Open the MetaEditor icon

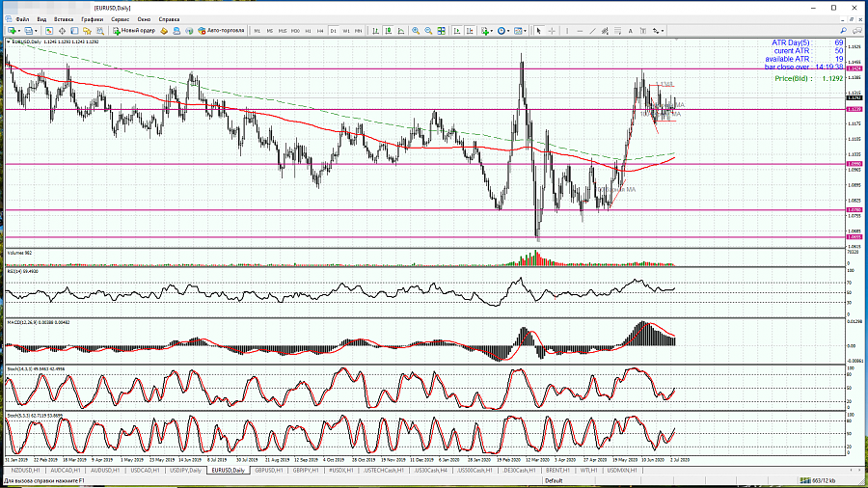[x=164, y=31]
